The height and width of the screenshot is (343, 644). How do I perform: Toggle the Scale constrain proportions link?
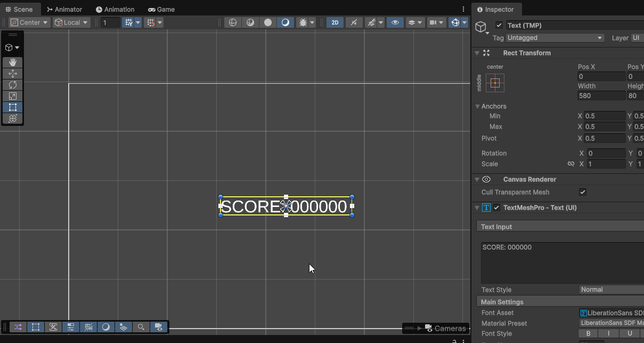571,164
